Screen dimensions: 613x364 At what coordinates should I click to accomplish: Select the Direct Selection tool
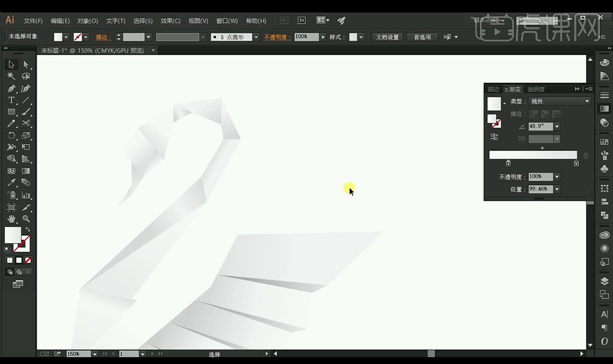tap(26, 64)
